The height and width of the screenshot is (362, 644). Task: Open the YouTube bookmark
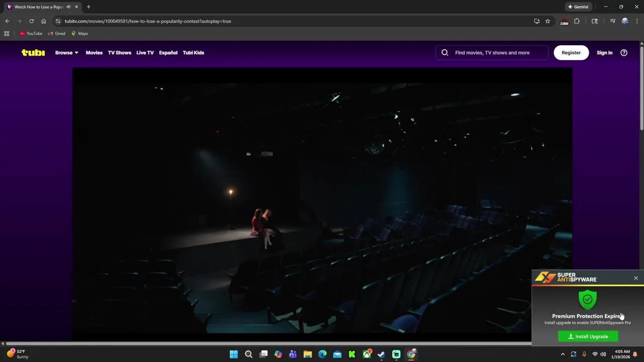(31, 34)
